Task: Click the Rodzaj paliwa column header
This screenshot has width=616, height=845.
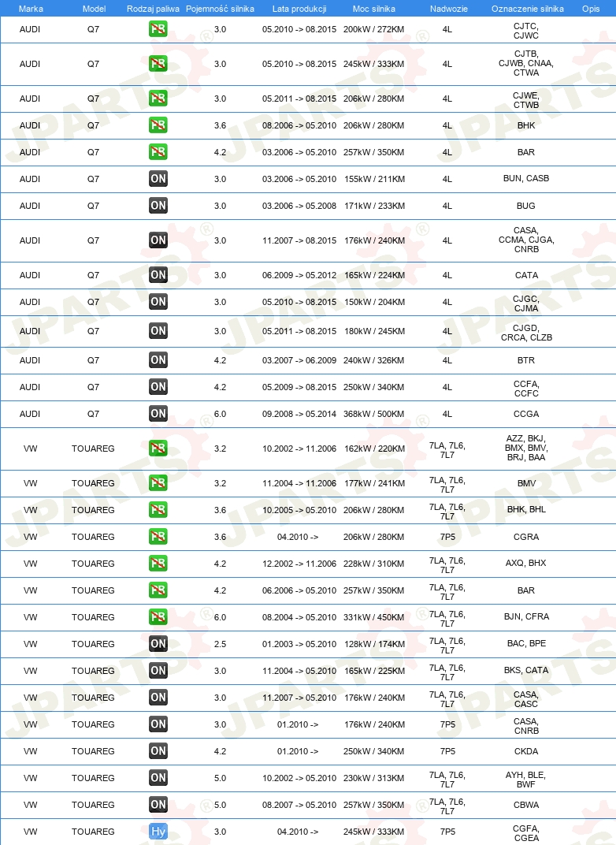Action: [x=153, y=9]
